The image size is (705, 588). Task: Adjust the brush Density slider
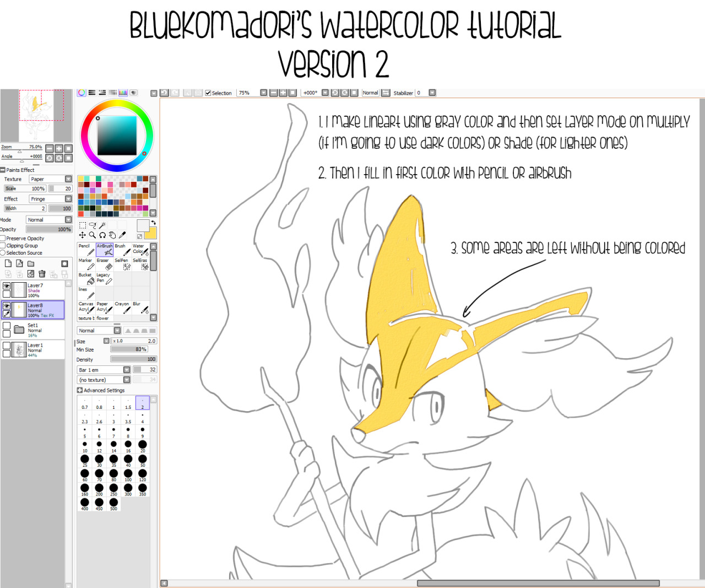click(133, 359)
